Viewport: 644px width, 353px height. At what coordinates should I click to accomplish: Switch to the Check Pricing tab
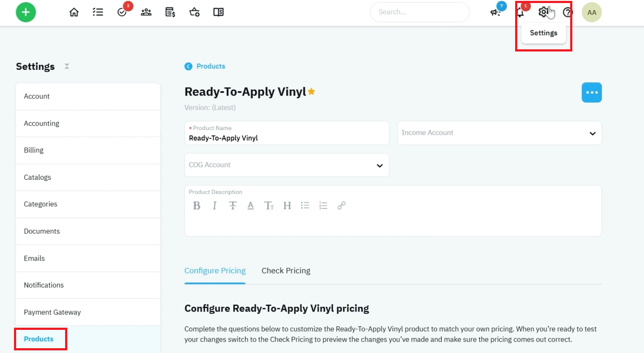pyautogui.click(x=286, y=271)
